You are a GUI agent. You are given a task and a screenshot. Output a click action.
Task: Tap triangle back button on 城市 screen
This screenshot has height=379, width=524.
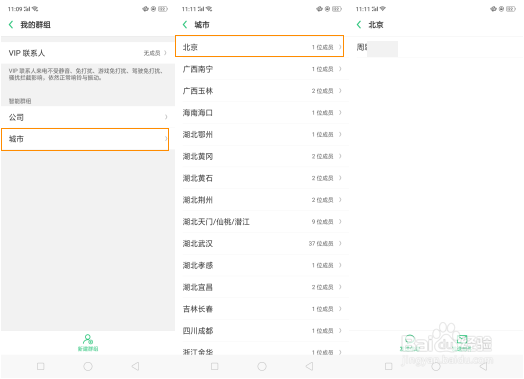point(309,366)
